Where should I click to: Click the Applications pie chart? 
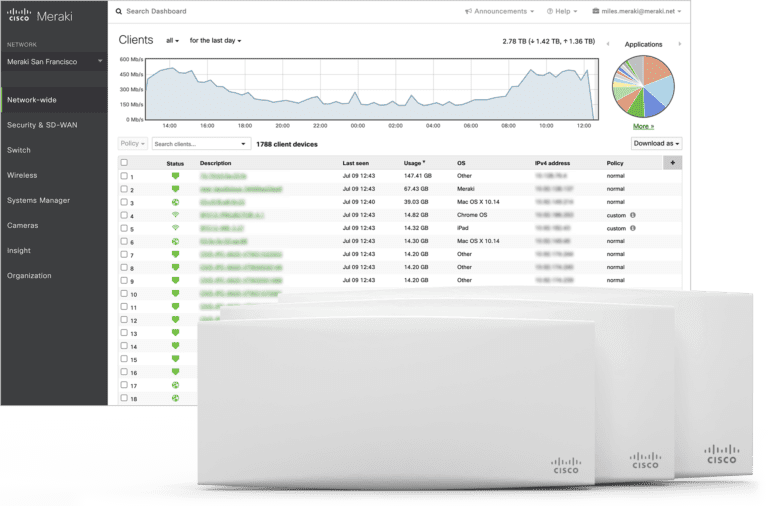[645, 86]
